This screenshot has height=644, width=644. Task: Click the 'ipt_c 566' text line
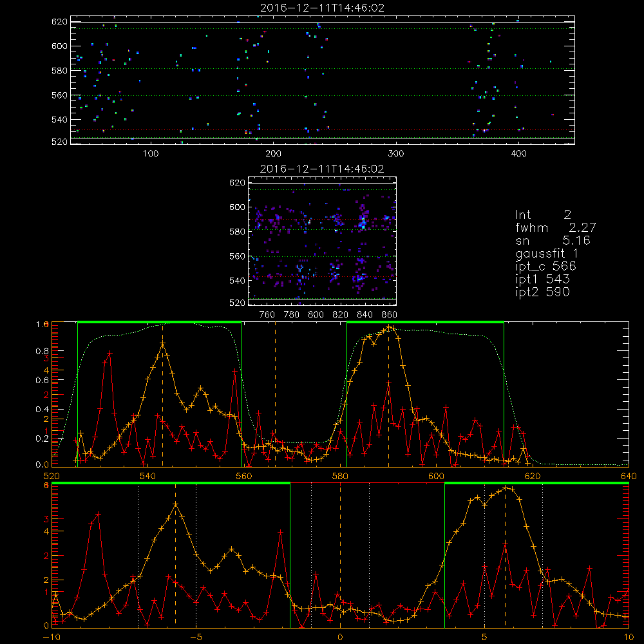545,267
